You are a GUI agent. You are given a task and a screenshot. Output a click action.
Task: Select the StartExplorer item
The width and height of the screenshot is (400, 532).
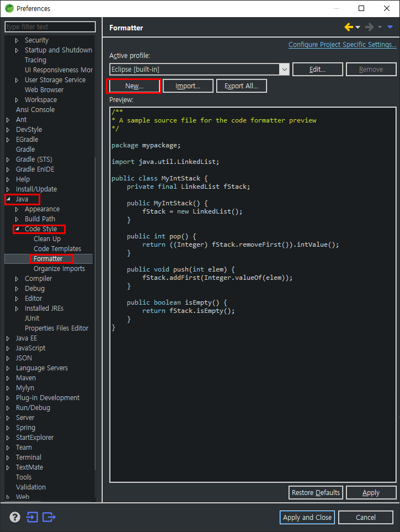tap(35, 438)
